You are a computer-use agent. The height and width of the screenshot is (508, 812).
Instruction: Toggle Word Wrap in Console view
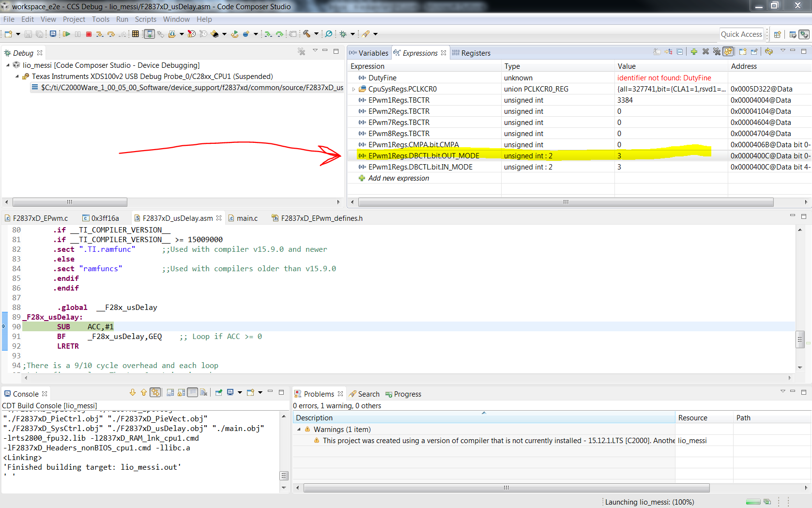(x=192, y=392)
